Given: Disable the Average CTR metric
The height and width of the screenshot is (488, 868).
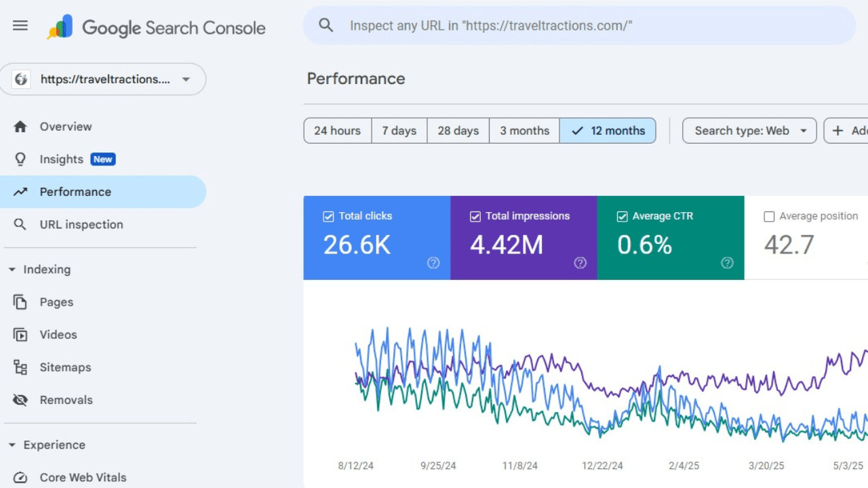Looking at the screenshot, I should click(x=622, y=216).
